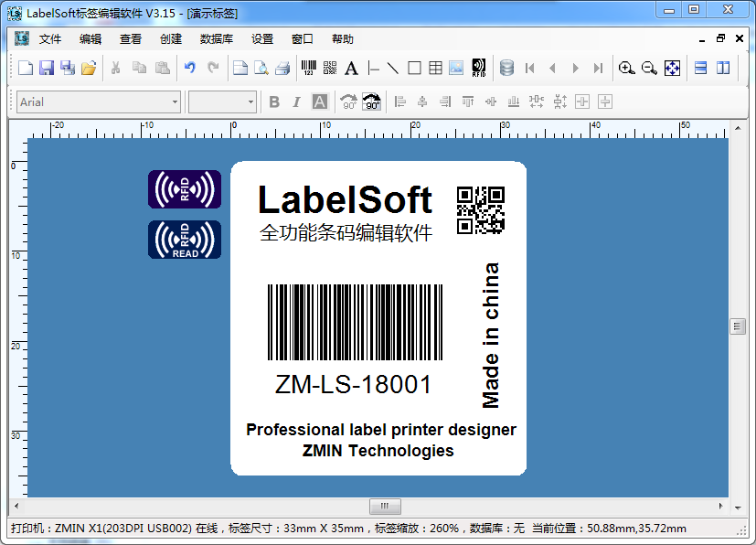Insert a table with the grid tool
The width and height of the screenshot is (756, 545).
(x=435, y=68)
